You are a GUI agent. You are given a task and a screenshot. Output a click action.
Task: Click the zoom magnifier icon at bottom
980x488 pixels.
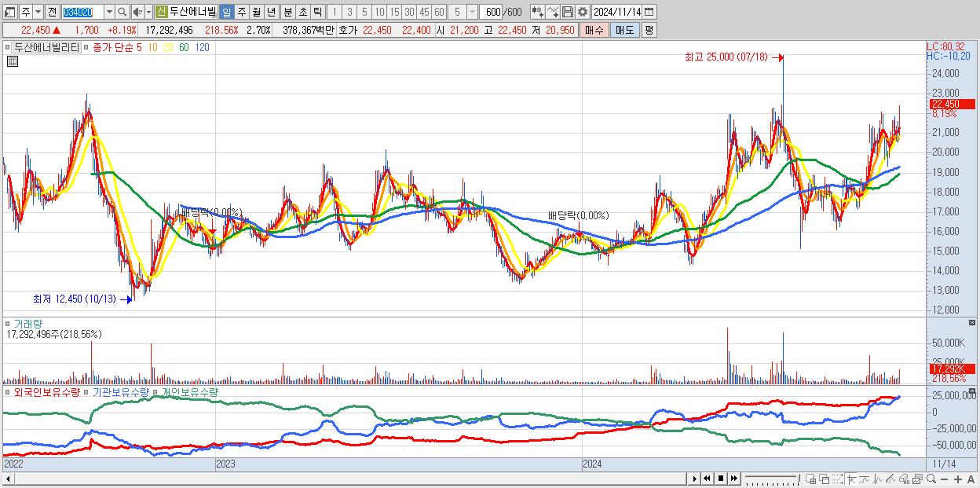(931, 479)
